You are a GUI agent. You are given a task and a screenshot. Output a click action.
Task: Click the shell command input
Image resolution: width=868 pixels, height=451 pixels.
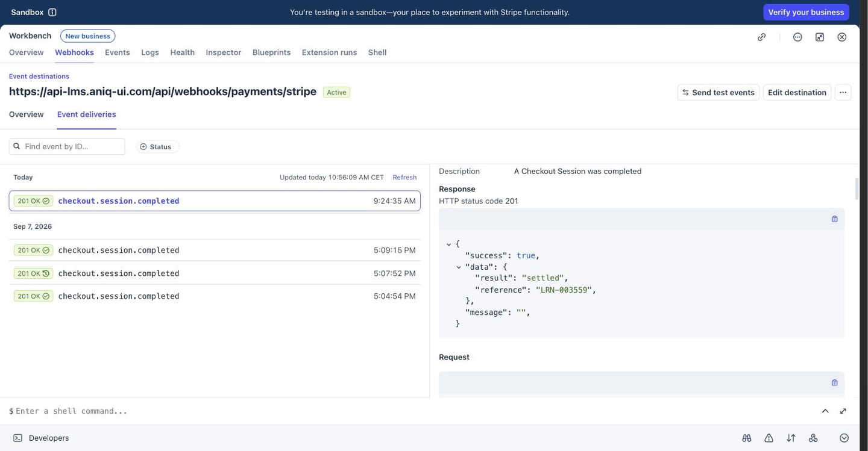(413, 411)
